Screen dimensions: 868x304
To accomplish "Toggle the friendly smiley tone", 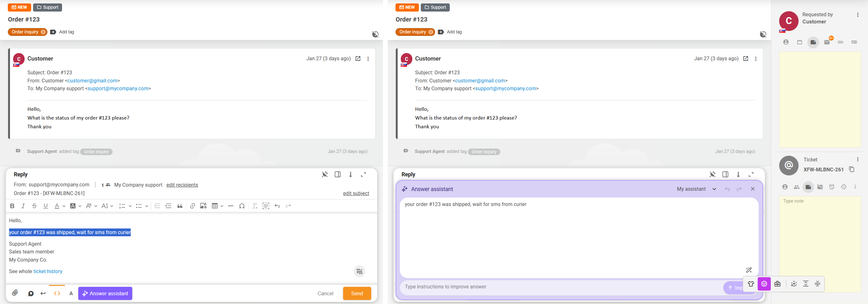I will (x=764, y=284).
